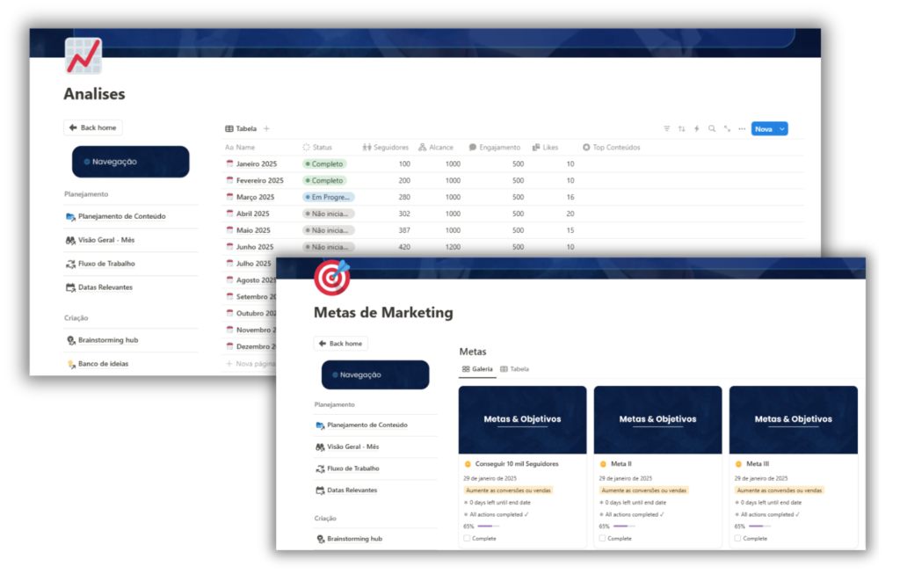Image resolution: width=900 pixels, height=588 pixels.
Task: Open the Seguidores column header menu
Action: tap(386, 148)
